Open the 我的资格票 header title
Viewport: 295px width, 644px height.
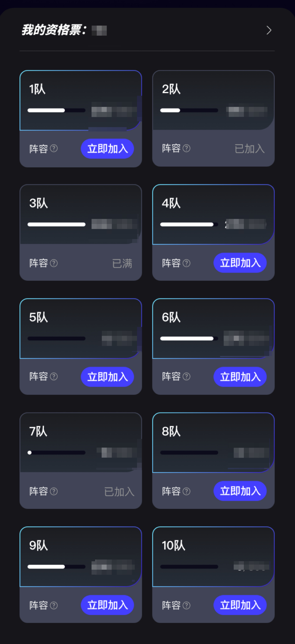(x=54, y=30)
